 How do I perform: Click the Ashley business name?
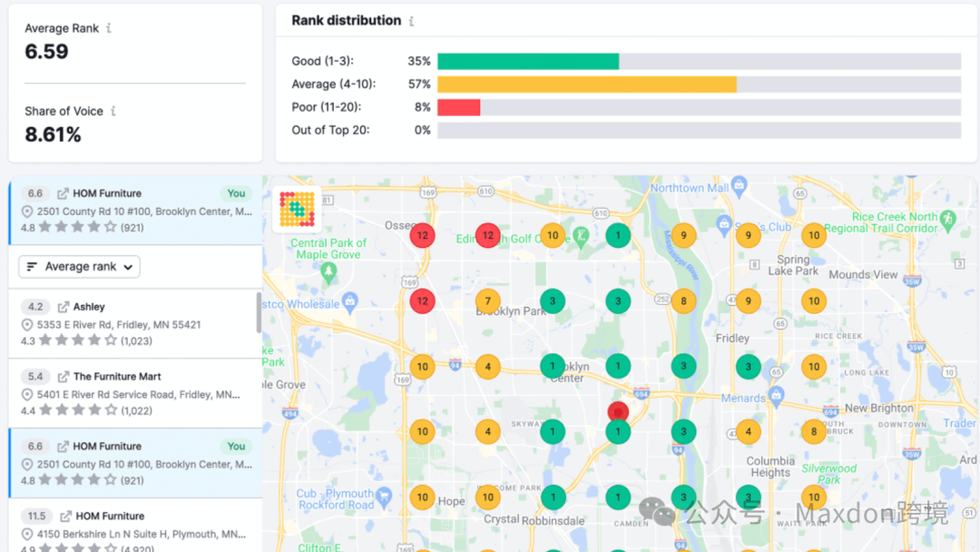pyautogui.click(x=89, y=307)
